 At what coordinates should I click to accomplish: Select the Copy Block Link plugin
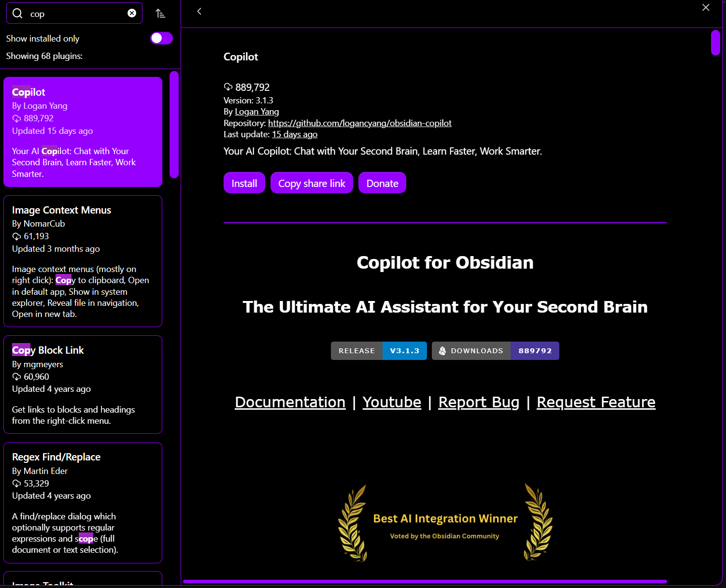coord(83,384)
